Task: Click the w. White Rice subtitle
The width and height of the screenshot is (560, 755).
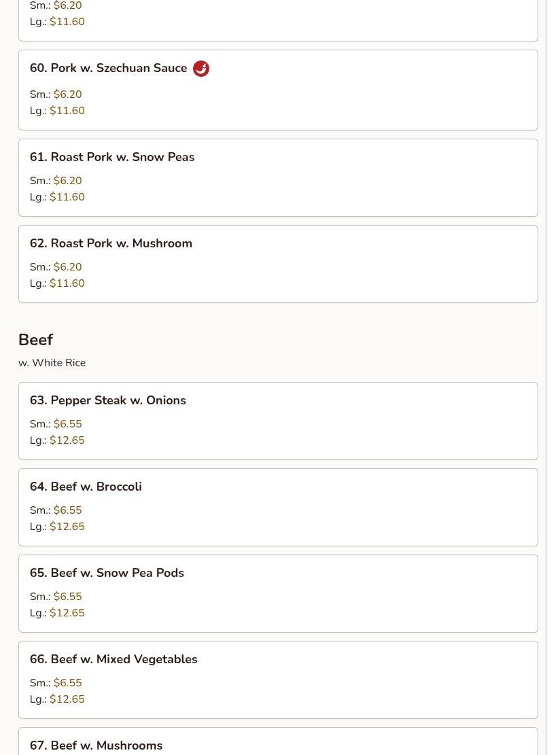Action: pyautogui.click(x=52, y=363)
